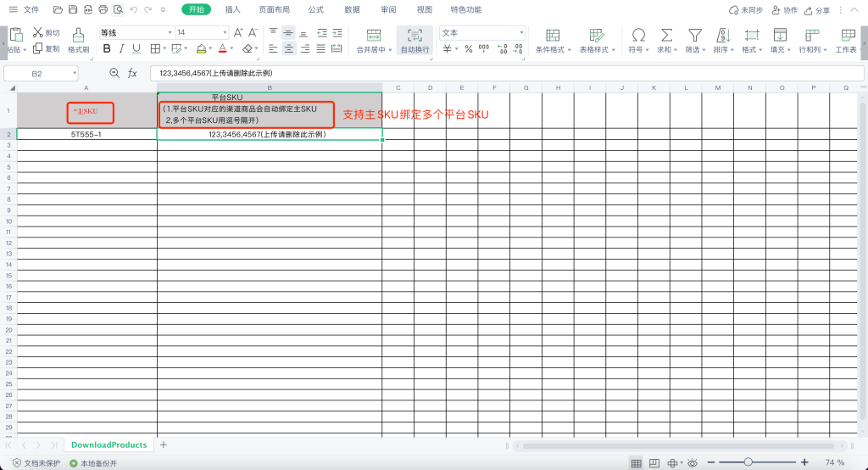Click the Conditional Formatting (条件格式) icon
The image size is (868, 470).
(x=553, y=35)
